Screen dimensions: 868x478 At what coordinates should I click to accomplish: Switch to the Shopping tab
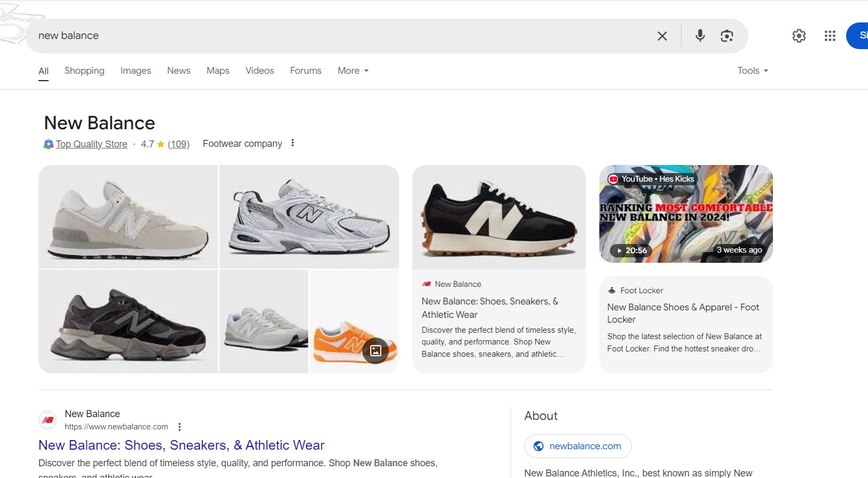pos(84,70)
